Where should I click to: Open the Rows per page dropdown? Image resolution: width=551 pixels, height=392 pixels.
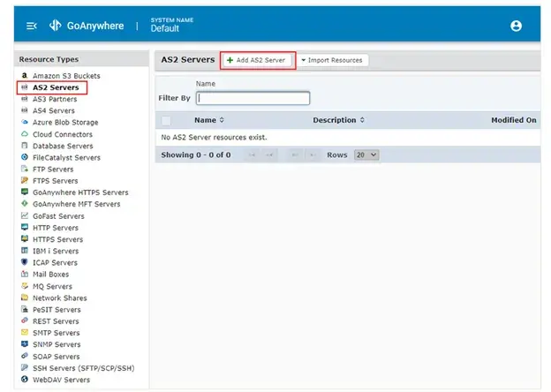[366, 155]
